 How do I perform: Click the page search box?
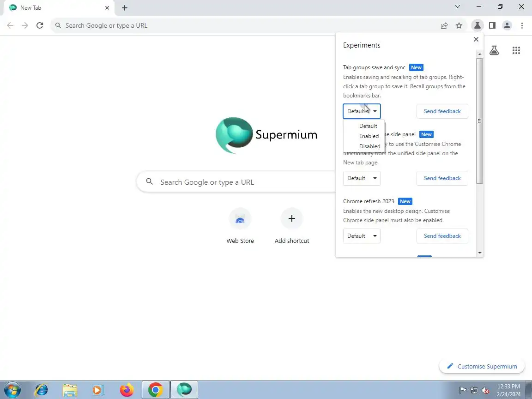(236, 182)
